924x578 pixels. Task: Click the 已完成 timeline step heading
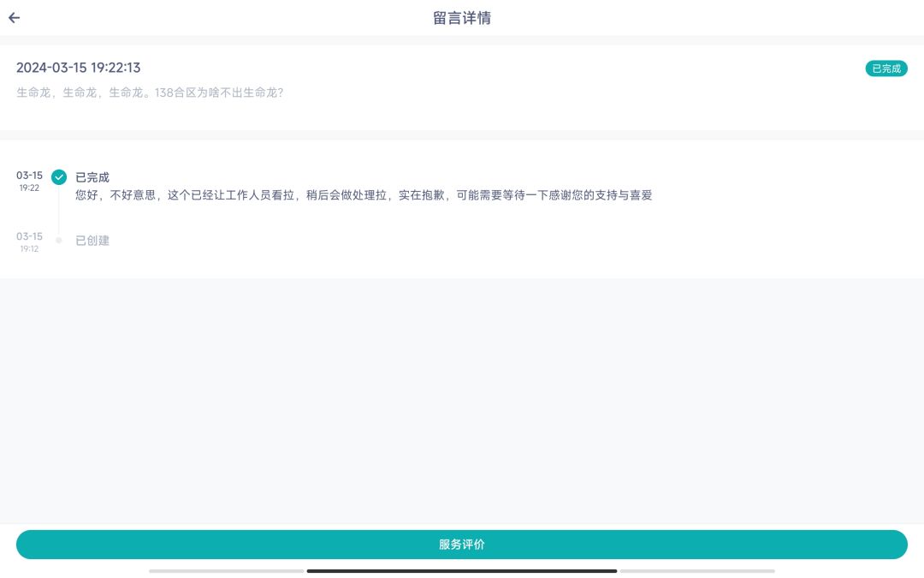[x=92, y=177]
